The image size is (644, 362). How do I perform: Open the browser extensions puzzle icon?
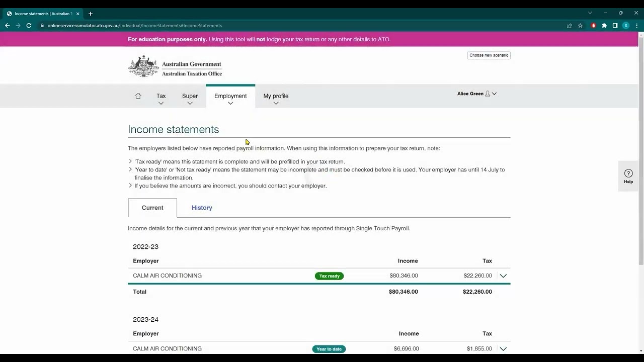pyautogui.click(x=604, y=26)
